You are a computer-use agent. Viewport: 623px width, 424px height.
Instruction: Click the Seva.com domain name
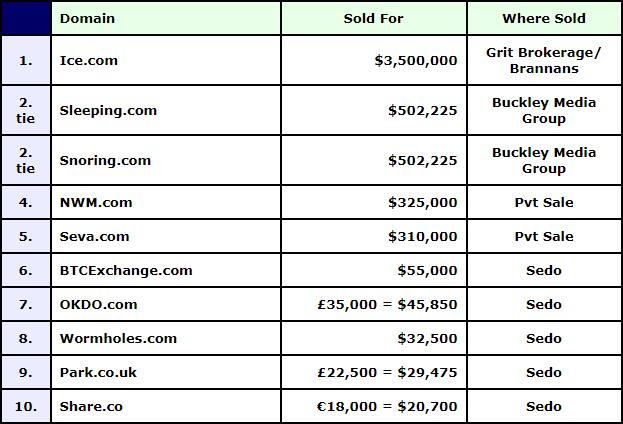click(x=95, y=236)
